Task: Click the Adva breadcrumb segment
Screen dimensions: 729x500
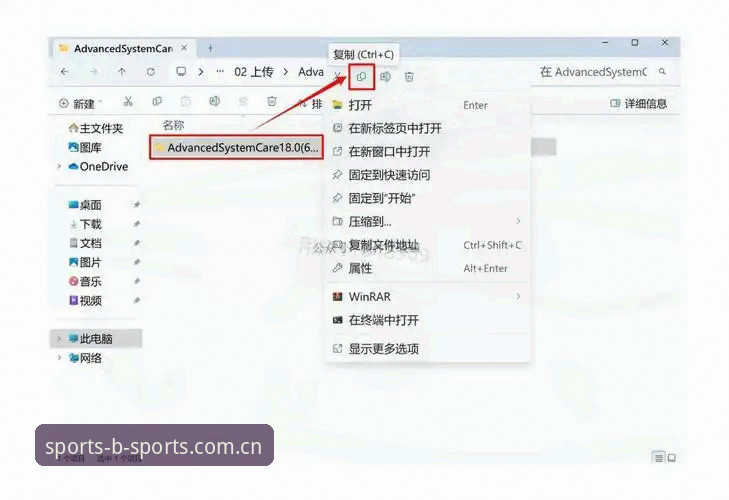Action: coord(311,72)
